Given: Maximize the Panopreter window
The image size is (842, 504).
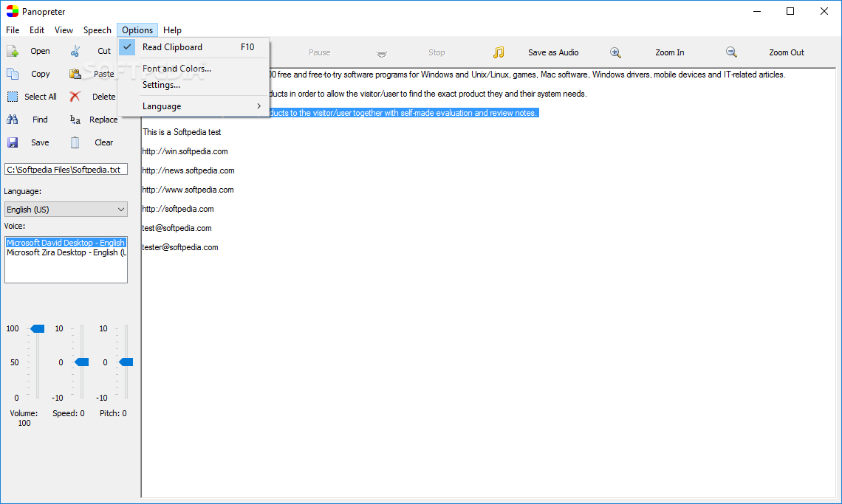Looking at the screenshot, I should (790, 11).
